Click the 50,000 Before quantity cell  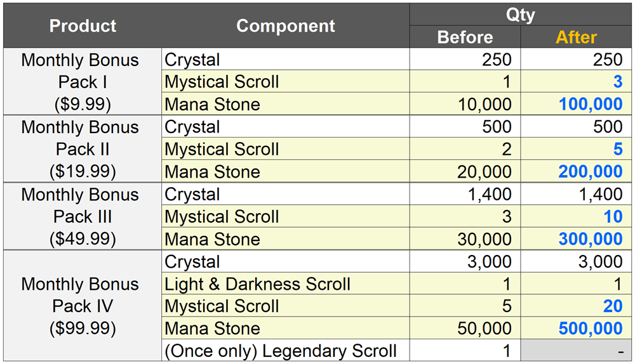click(x=485, y=328)
